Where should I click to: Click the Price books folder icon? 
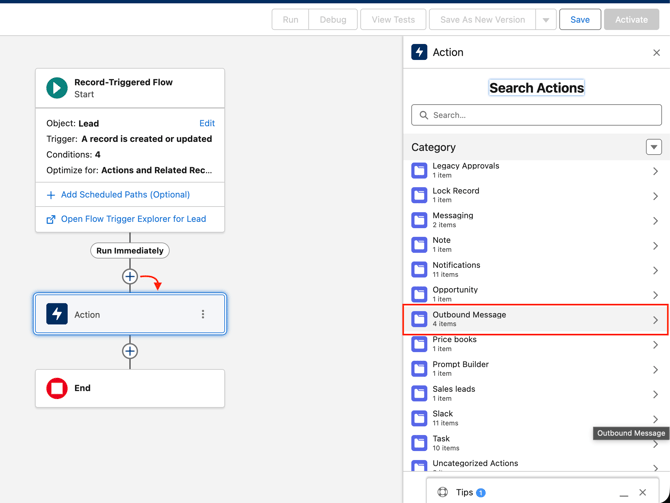tap(419, 344)
